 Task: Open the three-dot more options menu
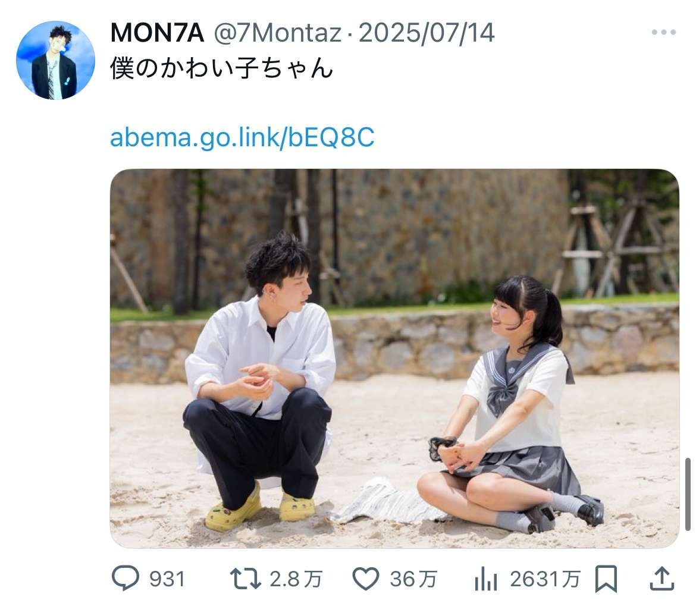664,32
